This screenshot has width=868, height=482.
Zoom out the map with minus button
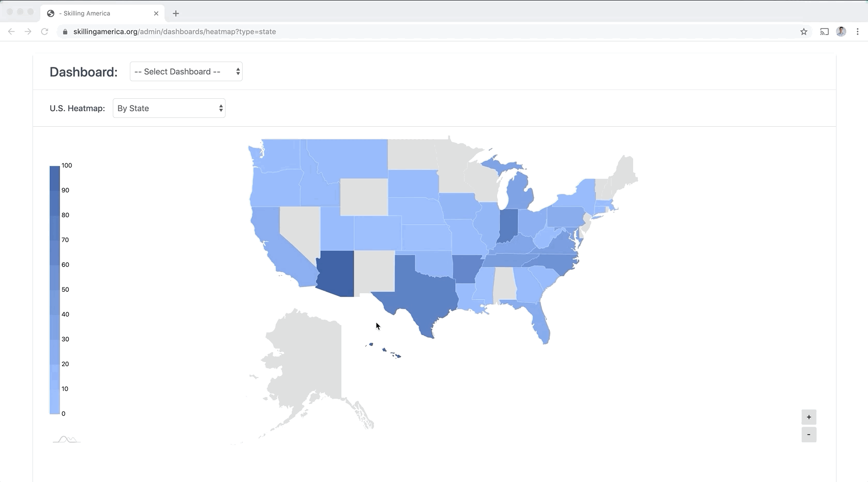tap(809, 435)
